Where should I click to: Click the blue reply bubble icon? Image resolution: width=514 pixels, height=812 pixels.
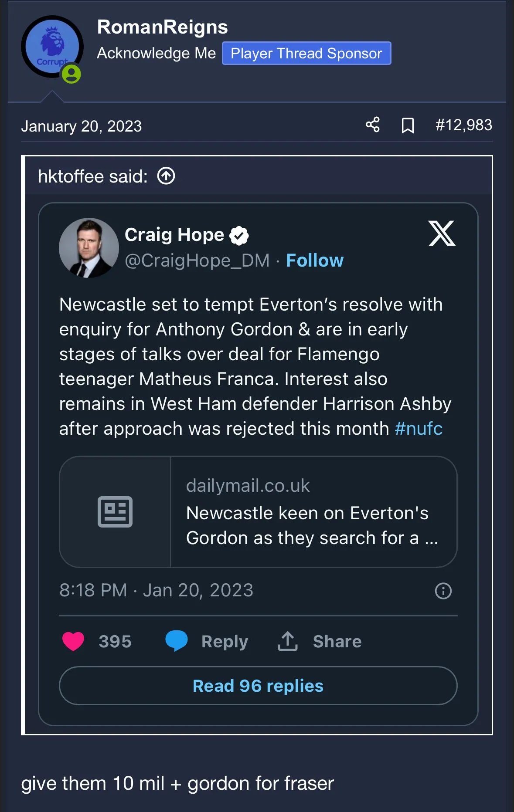(177, 641)
